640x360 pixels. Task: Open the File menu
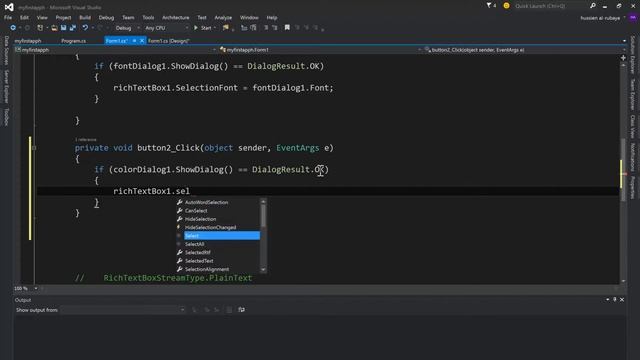pyautogui.click(x=8, y=18)
